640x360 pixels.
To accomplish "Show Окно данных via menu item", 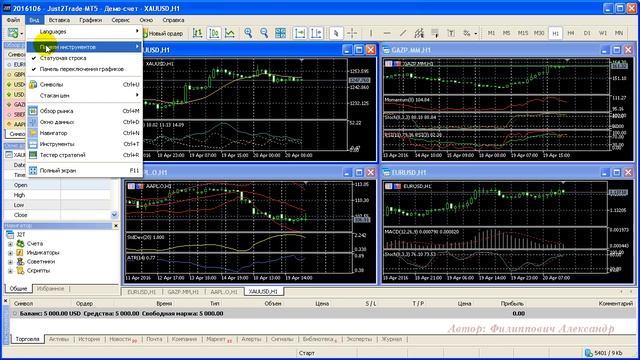I will 84,122.
